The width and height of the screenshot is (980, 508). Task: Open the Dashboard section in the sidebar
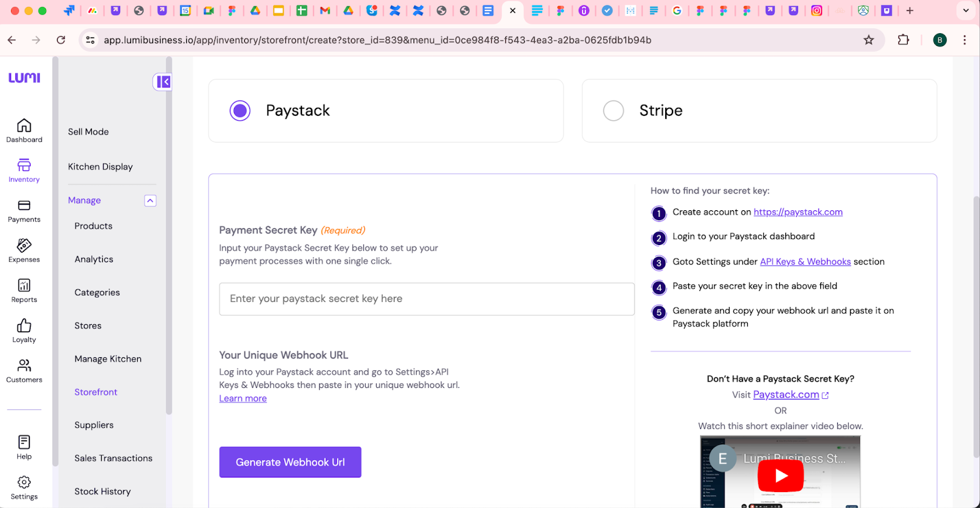point(24,131)
